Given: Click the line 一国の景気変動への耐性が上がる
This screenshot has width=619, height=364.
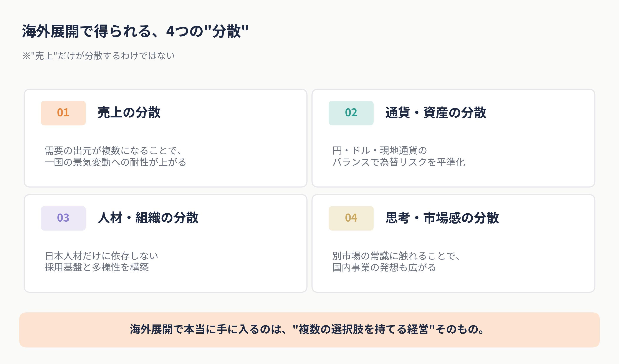Looking at the screenshot, I should [x=116, y=162].
